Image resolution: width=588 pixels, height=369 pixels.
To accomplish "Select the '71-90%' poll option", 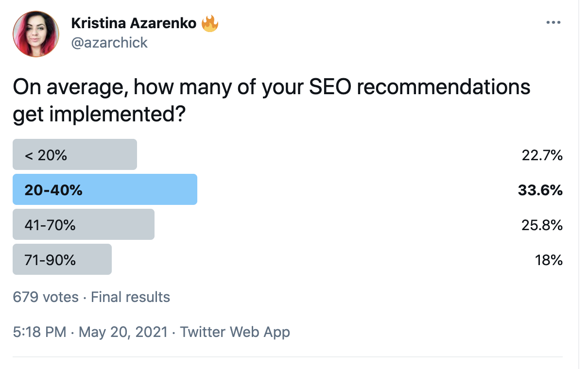I will click(62, 259).
